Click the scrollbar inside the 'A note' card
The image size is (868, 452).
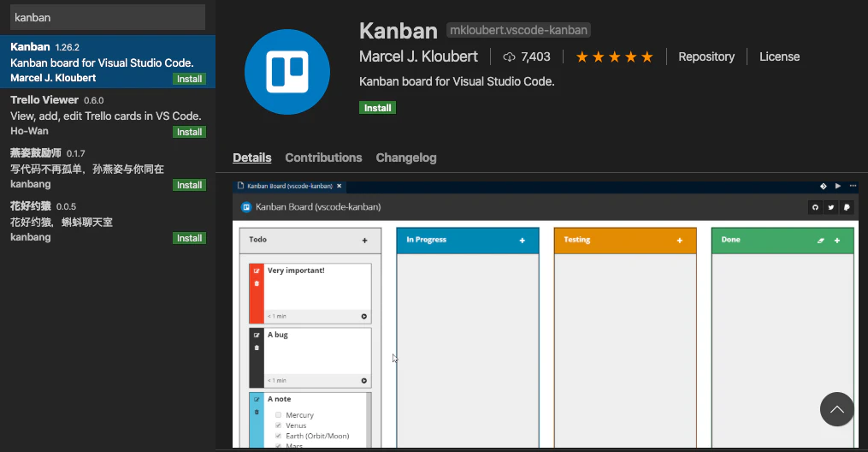click(369, 419)
